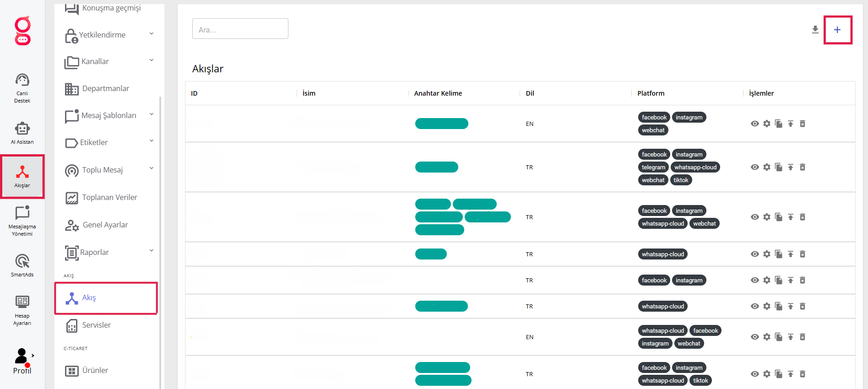
Task: Open Servisler link in the sidebar
Action: 96,325
